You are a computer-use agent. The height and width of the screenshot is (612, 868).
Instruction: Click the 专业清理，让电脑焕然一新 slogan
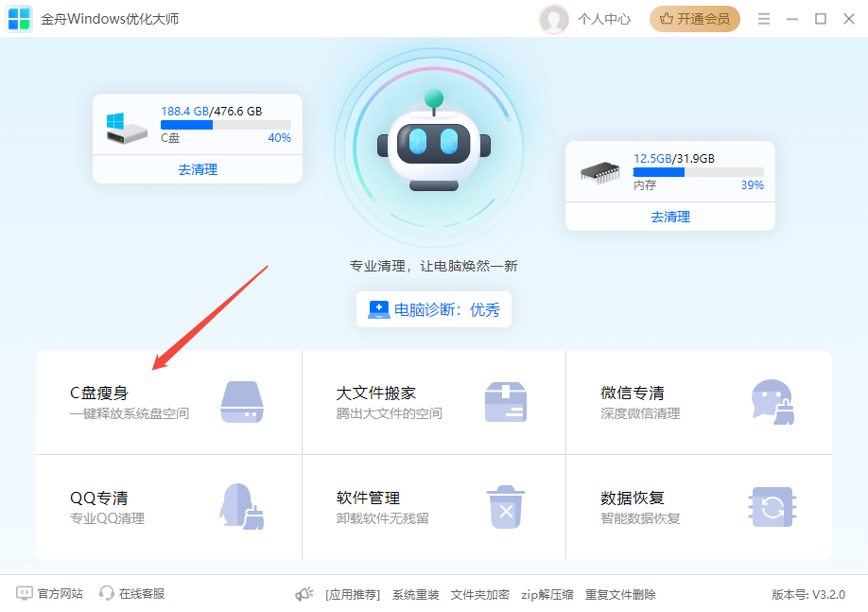tap(433, 267)
